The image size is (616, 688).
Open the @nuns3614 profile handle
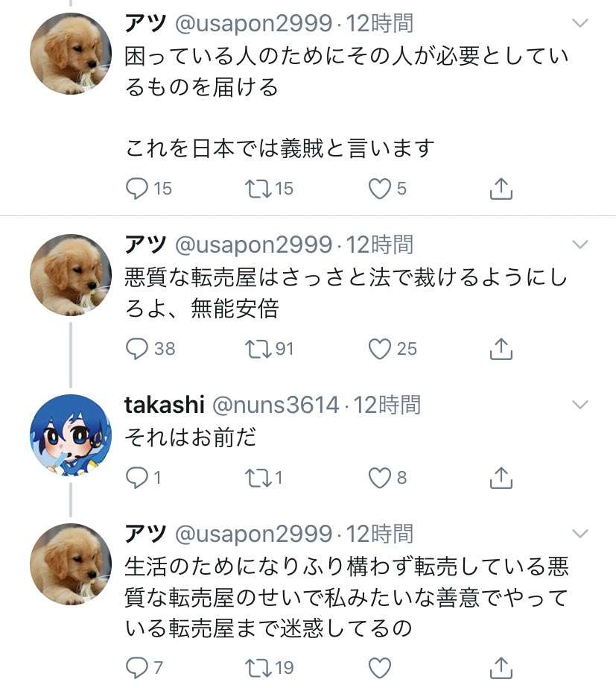point(276,405)
